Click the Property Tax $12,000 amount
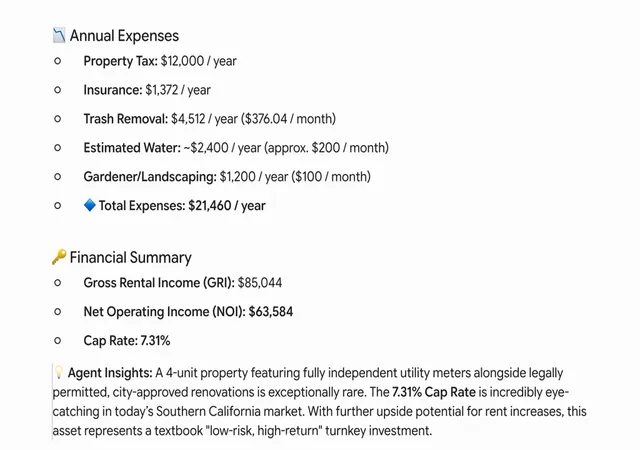The height and width of the screenshot is (450, 640). tap(182, 61)
